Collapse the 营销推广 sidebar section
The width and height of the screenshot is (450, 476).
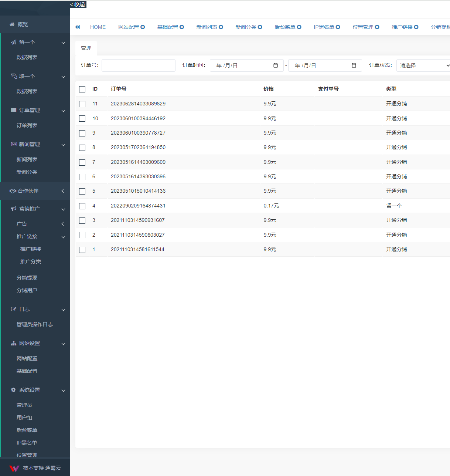pos(35,209)
